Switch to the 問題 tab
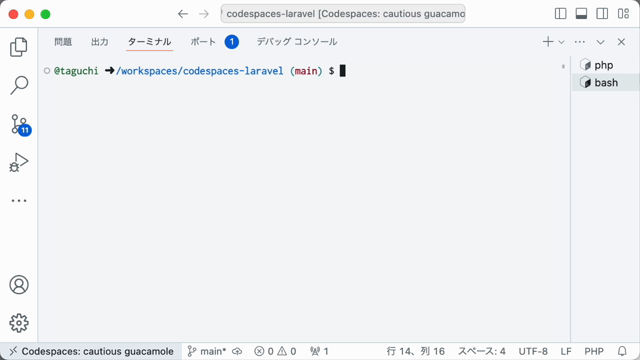The height and width of the screenshot is (360, 640). 63,42
